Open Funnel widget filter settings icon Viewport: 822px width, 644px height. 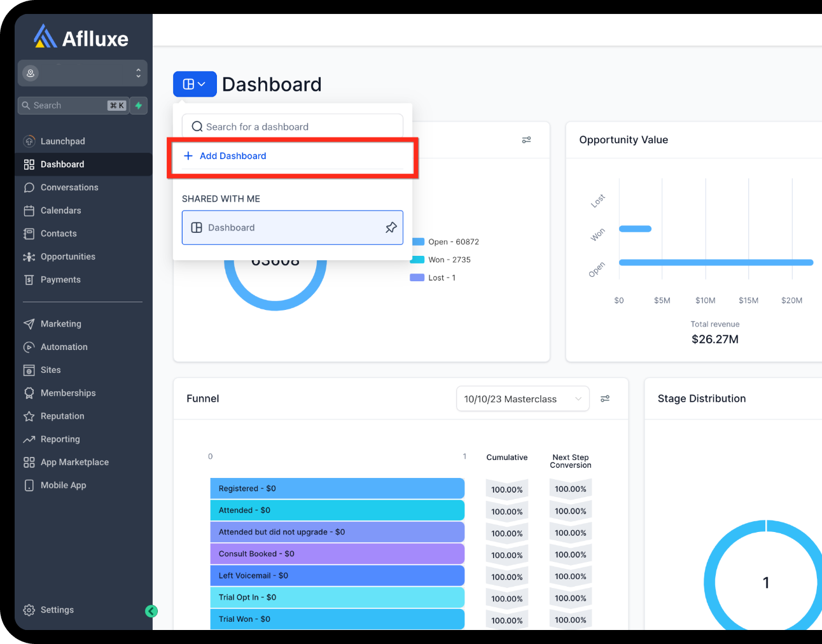(x=605, y=399)
